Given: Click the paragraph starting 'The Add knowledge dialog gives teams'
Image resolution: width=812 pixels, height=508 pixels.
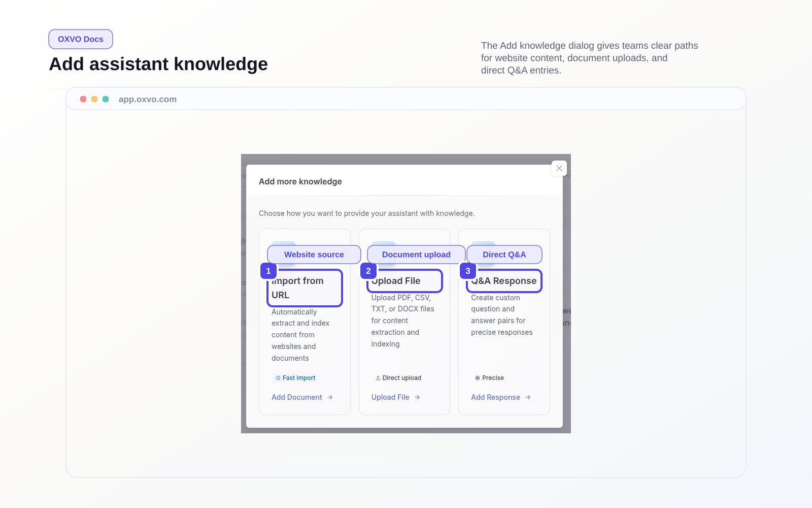Looking at the screenshot, I should click(x=590, y=58).
